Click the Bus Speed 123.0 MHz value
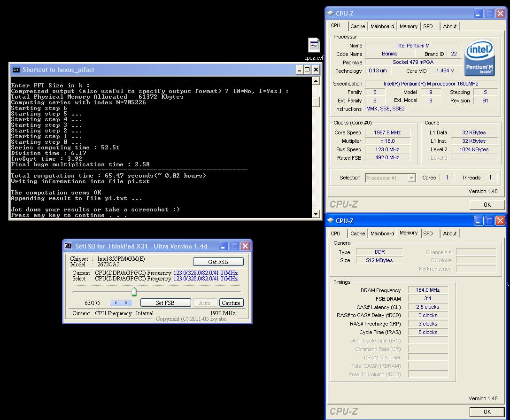The width and height of the screenshot is (510, 420). [x=387, y=149]
